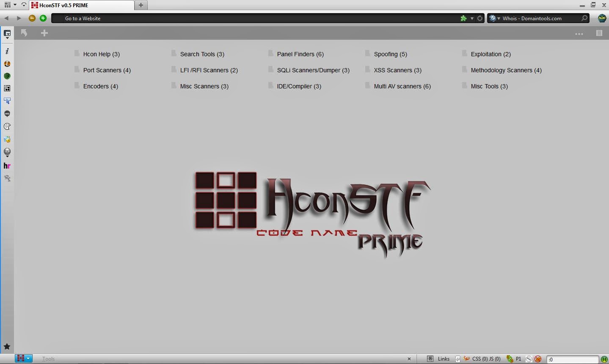Open the list view icon at far right

599,33
